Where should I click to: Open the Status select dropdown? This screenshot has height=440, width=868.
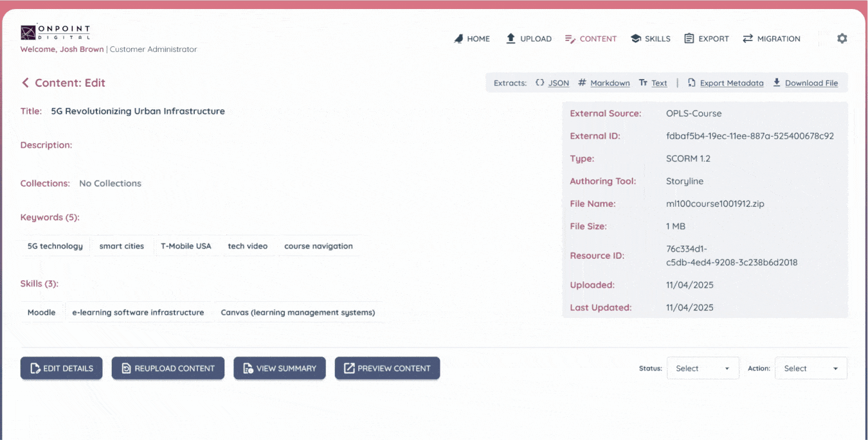pos(702,369)
